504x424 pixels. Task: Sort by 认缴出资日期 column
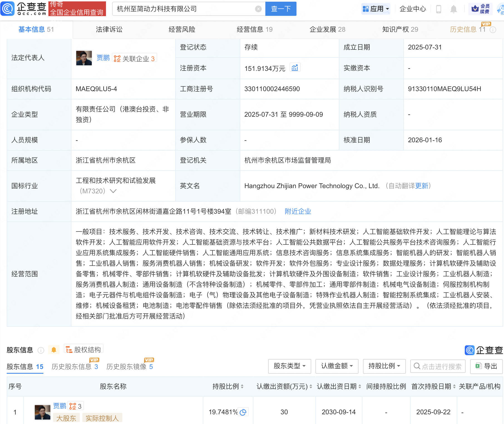[360, 386]
